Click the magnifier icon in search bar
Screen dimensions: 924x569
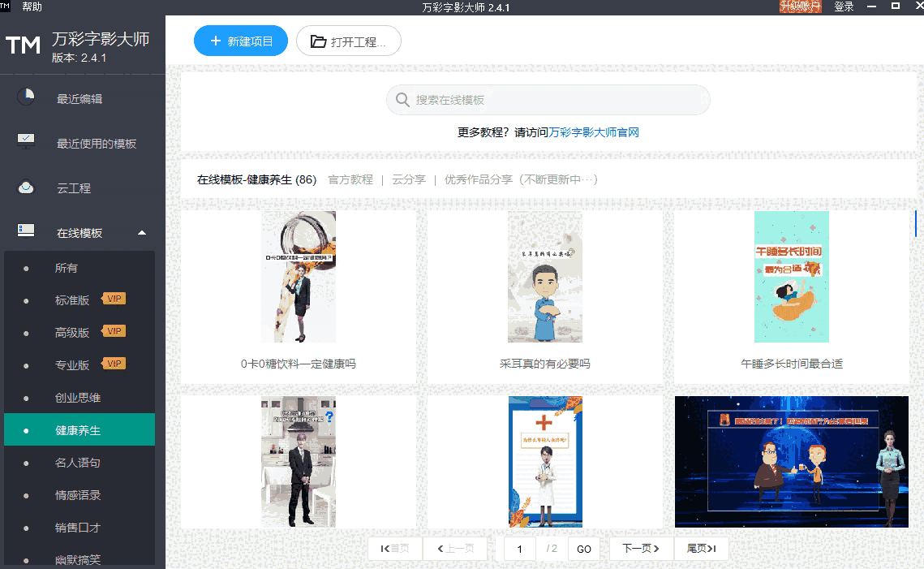tap(402, 99)
